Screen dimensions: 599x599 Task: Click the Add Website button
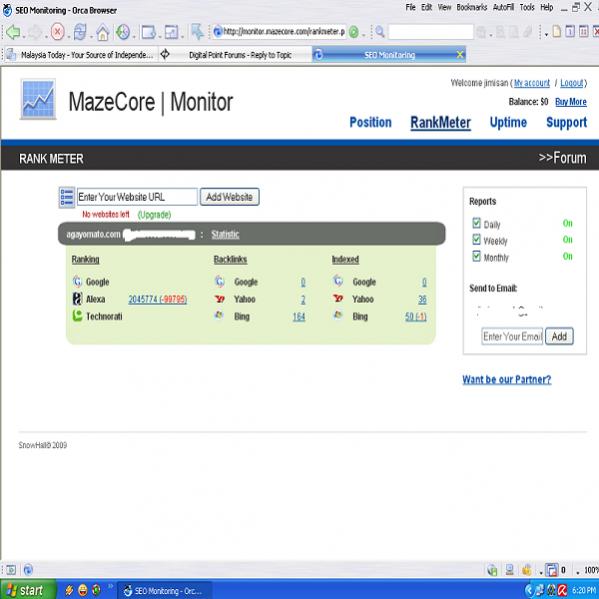point(230,197)
